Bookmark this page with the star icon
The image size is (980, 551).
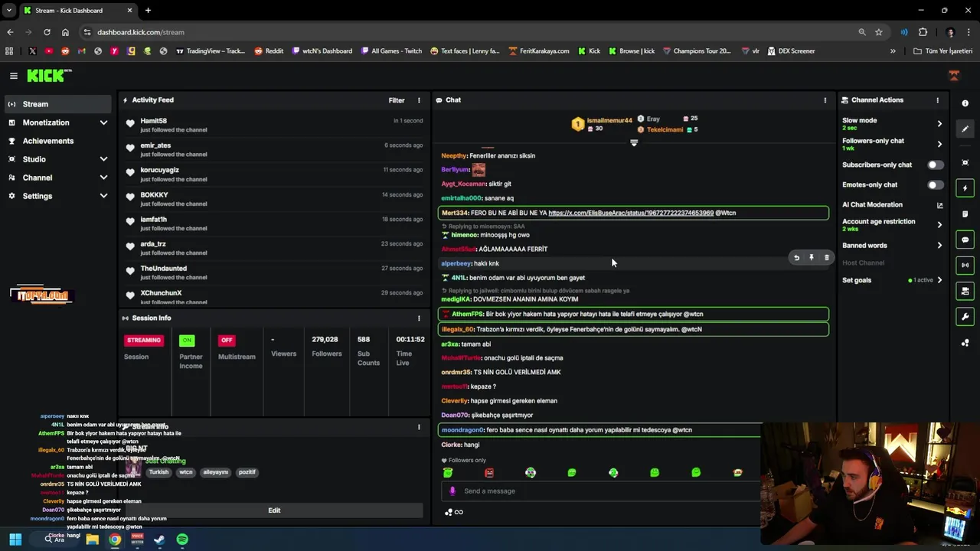pyautogui.click(x=879, y=32)
